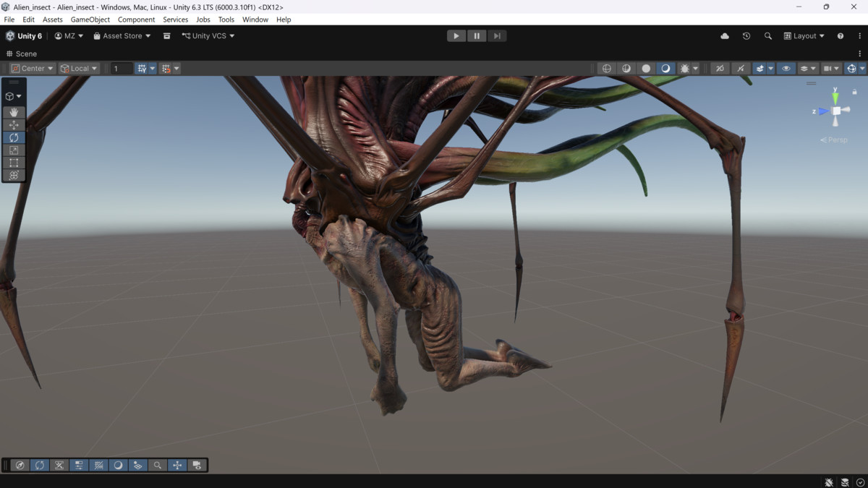Select the Move tool

coord(14,124)
